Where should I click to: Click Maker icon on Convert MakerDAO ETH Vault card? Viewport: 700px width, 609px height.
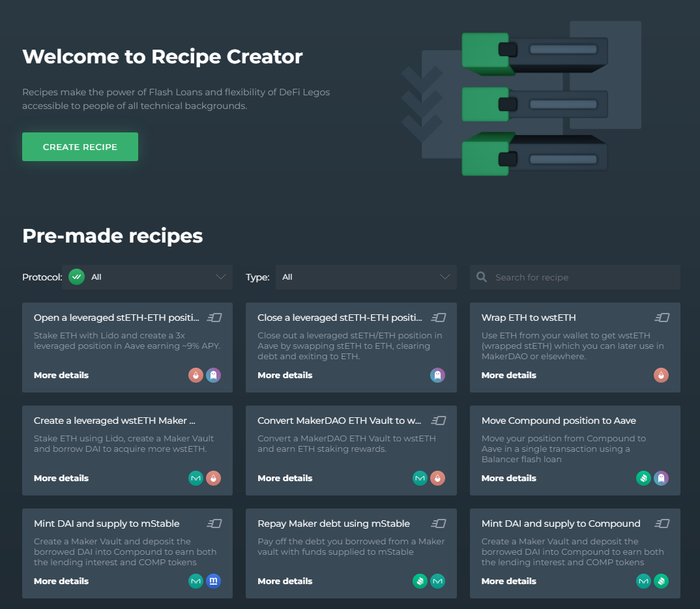(420, 478)
